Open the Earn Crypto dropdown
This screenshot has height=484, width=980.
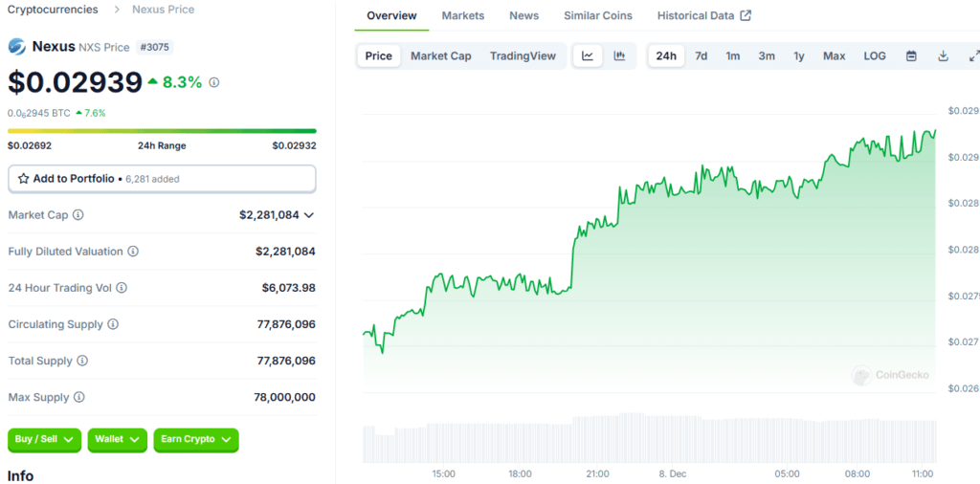click(x=196, y=440)
